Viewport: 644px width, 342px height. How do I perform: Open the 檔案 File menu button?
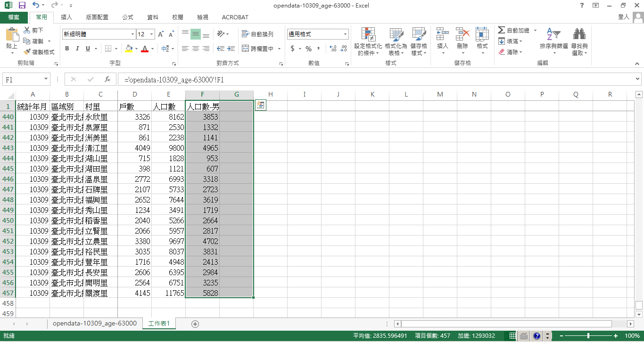coord(14,17)
